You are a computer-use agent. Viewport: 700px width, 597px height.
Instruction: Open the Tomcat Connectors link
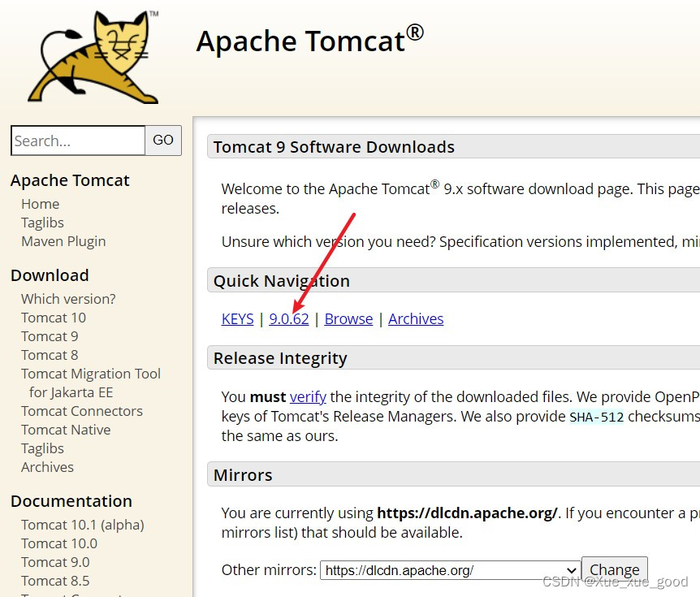point(82,411)
